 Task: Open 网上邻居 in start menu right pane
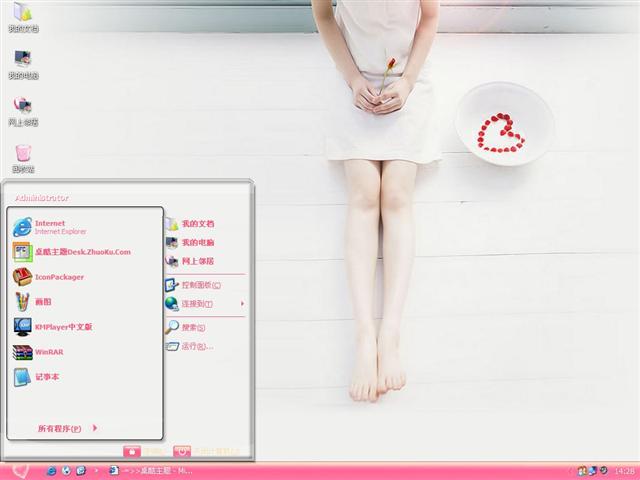point(190,261)
